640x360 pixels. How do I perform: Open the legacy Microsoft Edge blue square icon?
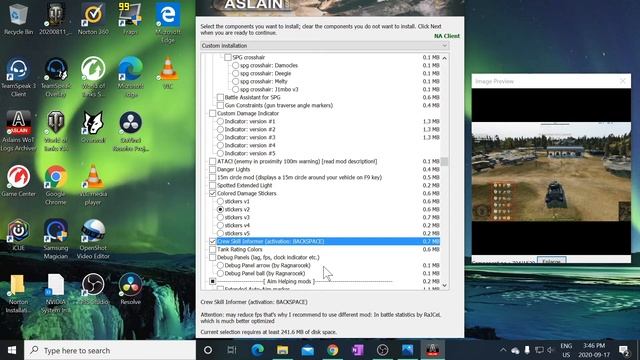coord(168,22)
